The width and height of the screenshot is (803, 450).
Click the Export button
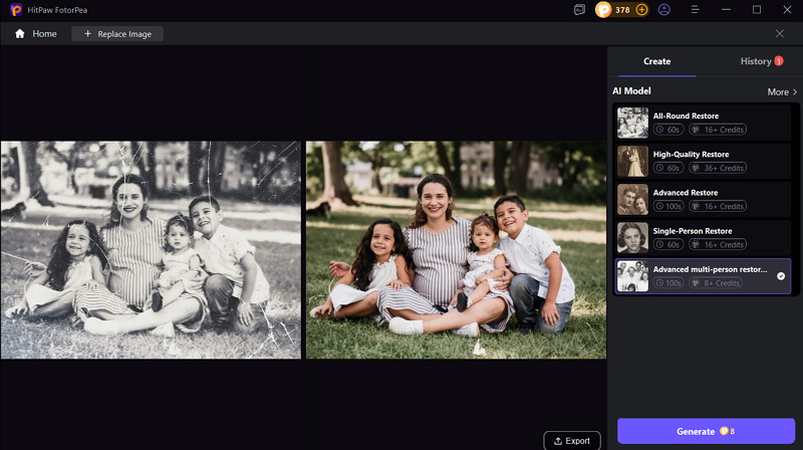[572, 441]
